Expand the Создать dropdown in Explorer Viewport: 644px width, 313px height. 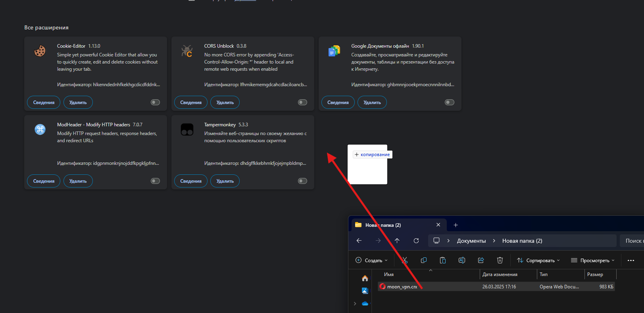tap(371, 261)
